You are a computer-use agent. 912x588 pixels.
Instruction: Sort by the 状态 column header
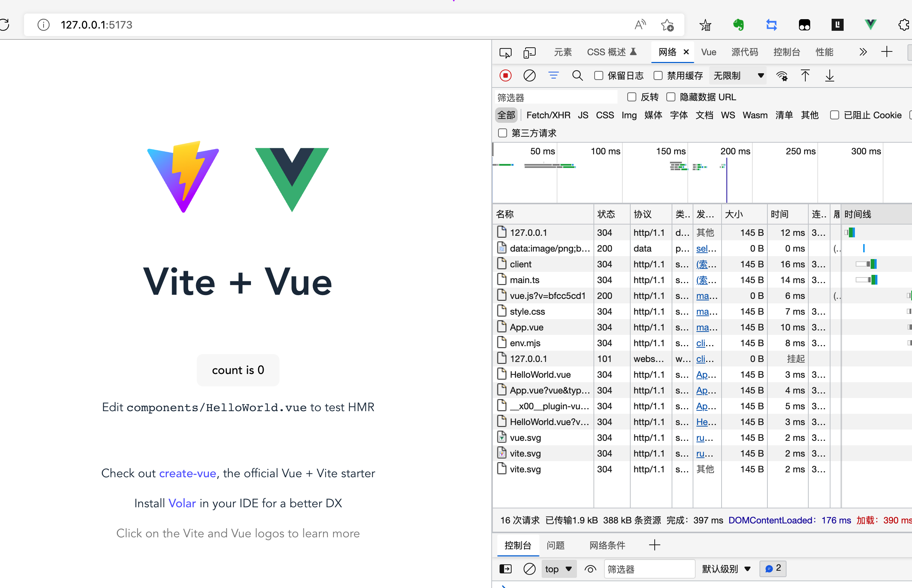[612, 214]
